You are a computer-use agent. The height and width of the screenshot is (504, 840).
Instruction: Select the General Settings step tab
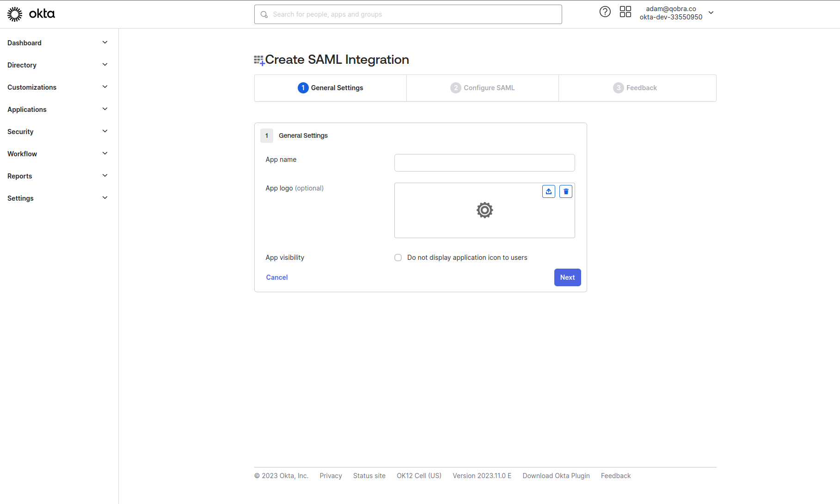coord(331,88)
